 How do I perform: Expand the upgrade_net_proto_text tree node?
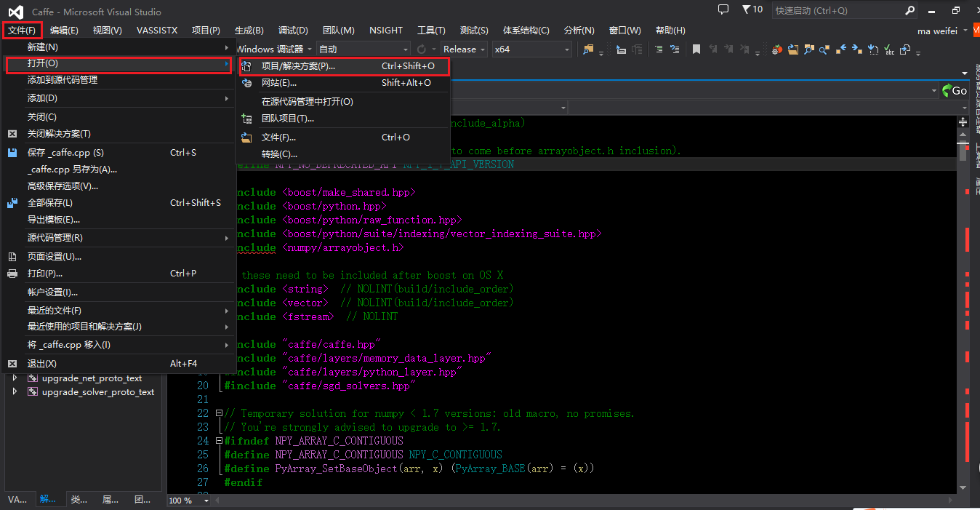15,378
